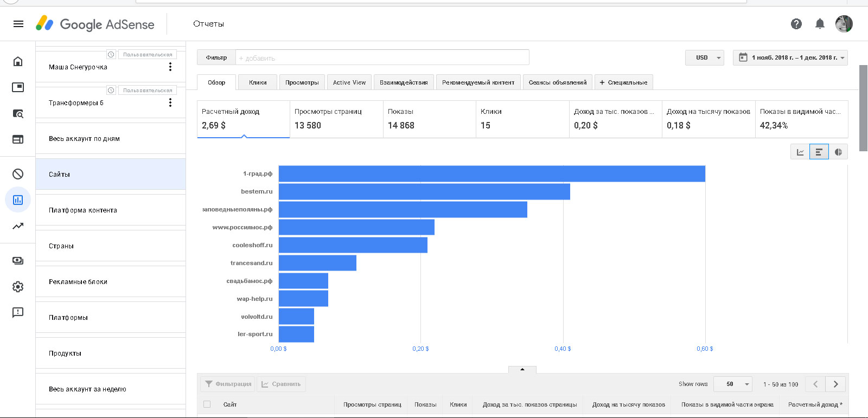
Task: Select the Просмотры страниц metric card
Action: click(x=336, y=119)
